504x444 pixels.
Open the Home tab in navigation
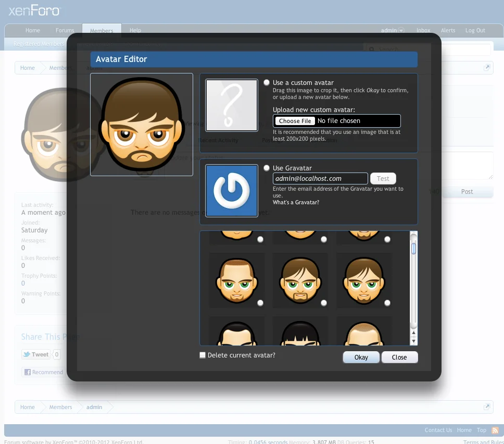(33, 30)
